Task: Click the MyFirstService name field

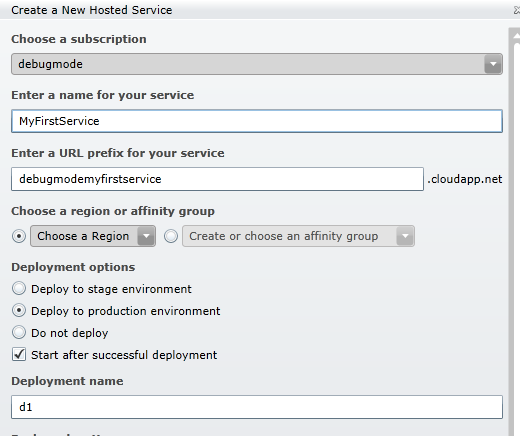Action: (257, 121)
